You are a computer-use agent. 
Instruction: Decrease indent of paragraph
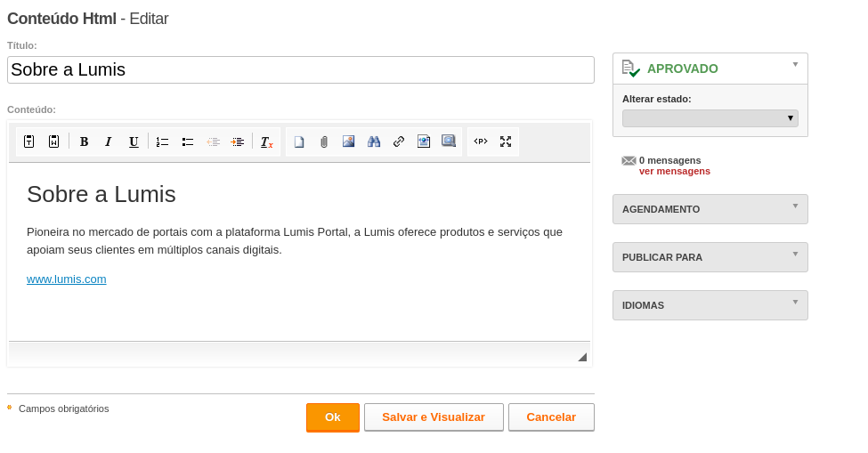[213, 142]
